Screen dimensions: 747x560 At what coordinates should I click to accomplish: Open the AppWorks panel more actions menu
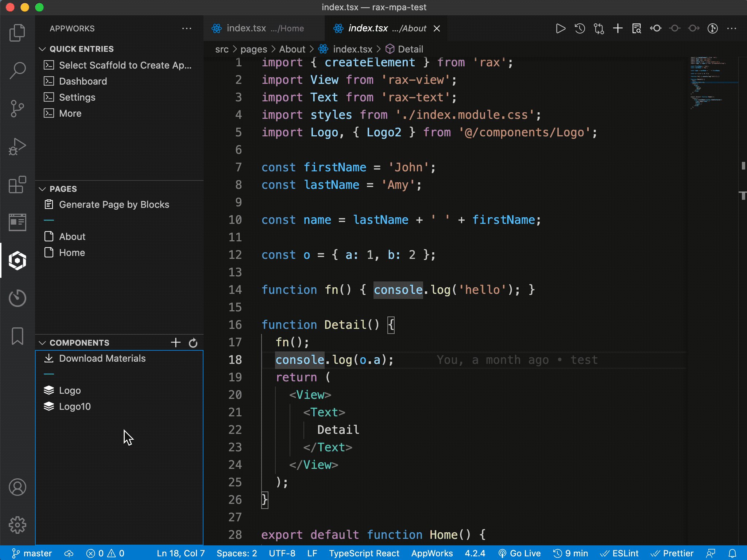(x=186, y=28)
